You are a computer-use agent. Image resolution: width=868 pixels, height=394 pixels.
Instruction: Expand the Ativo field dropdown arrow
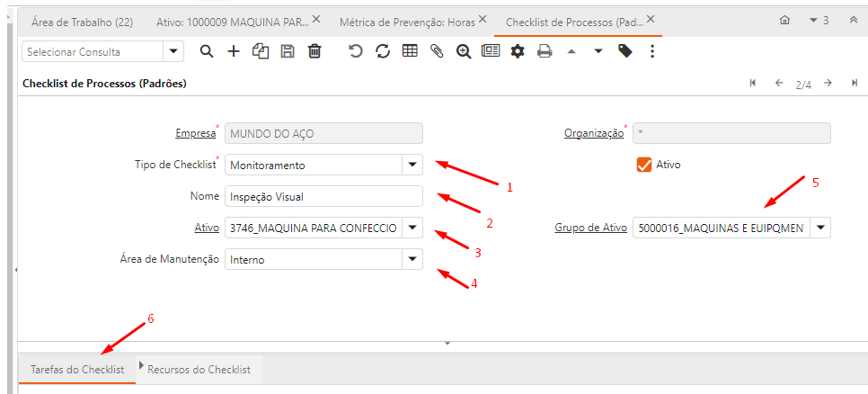coord(412,228)
